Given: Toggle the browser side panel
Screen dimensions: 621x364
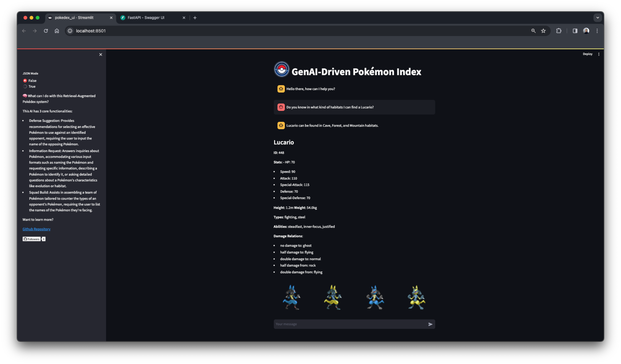Looking at the screenshot, I should [x=575, y=31].
